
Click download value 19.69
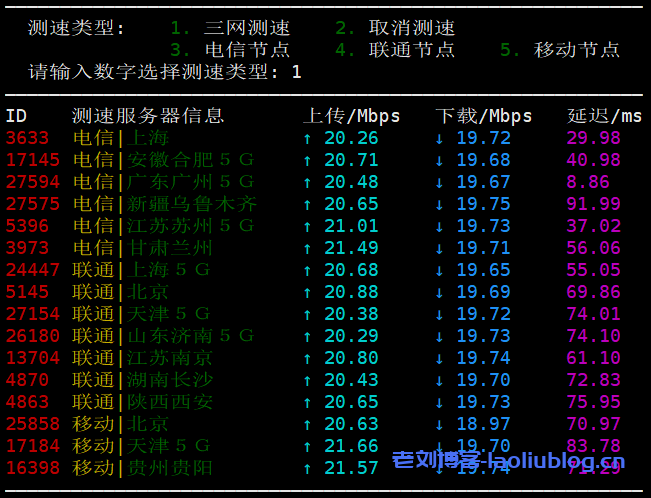pos(484,292)
